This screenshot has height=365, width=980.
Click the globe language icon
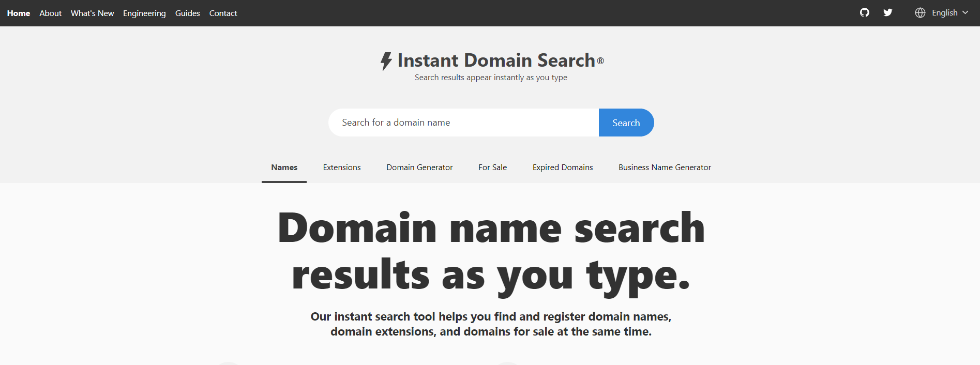tap(920, 13)
